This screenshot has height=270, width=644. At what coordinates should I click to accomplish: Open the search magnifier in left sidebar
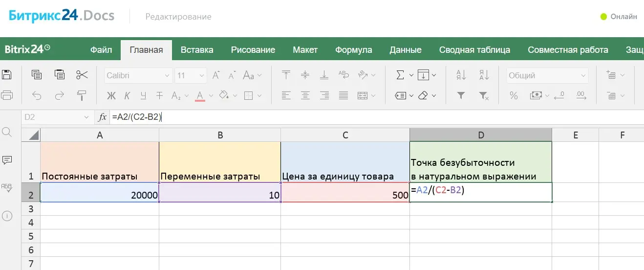7,132
